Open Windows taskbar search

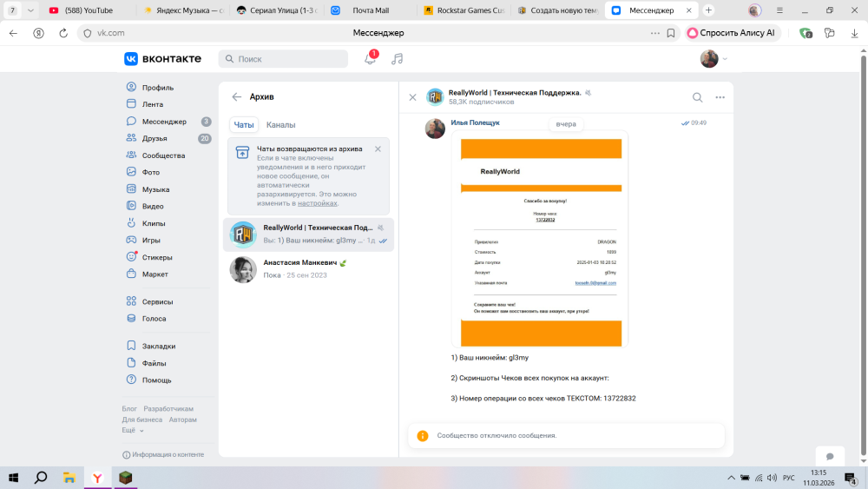[x=41, y=478]
